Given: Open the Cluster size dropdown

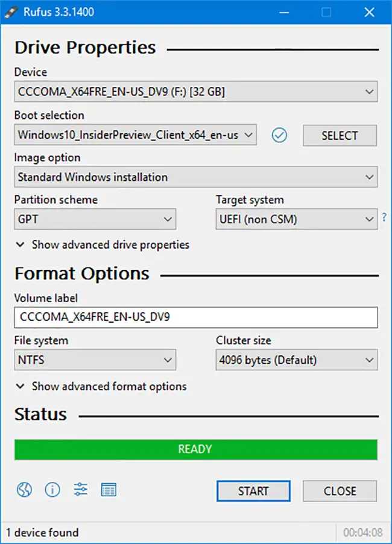Looking at the screenshot, I should click(297, 360).
